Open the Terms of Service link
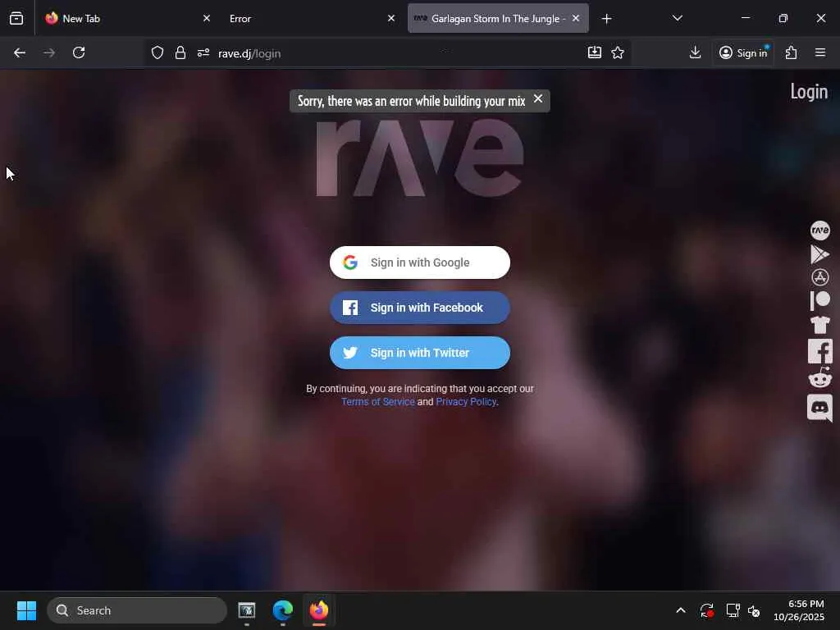Viewport: 840px width, 630px height. click(x=377, y=402)
